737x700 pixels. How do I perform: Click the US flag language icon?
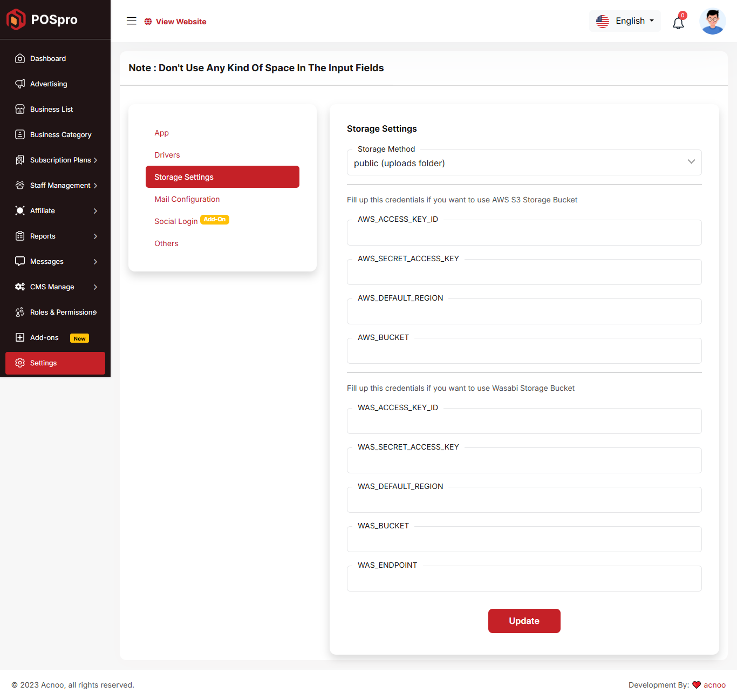point(603,21)
